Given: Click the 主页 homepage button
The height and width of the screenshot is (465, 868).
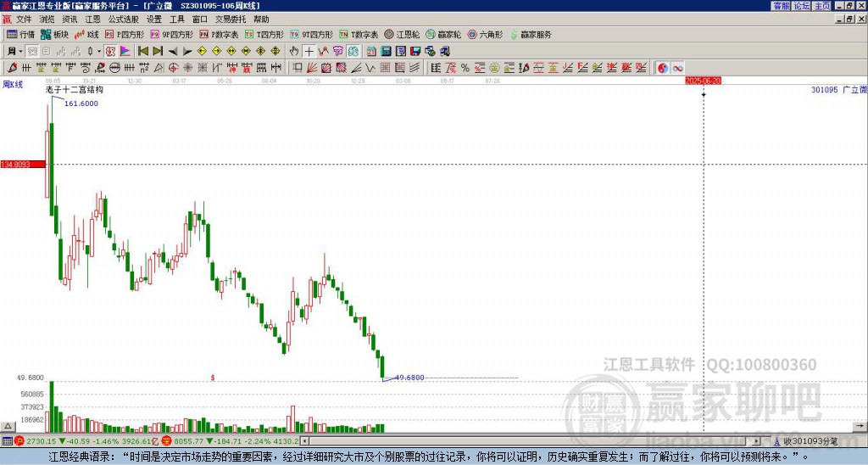Looking at the screenshot, I should point(822,6).
